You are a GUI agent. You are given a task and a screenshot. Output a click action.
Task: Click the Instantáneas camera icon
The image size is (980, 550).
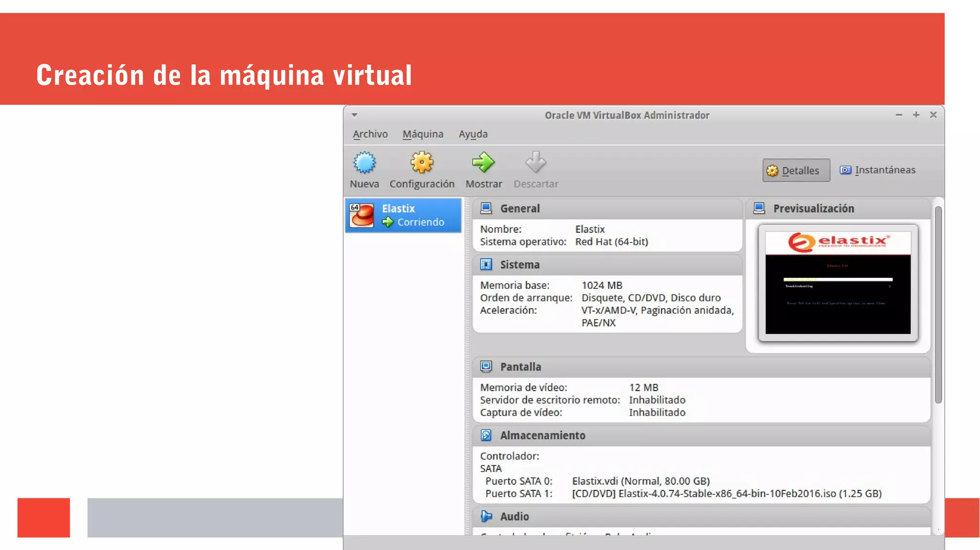pos(846,170)
